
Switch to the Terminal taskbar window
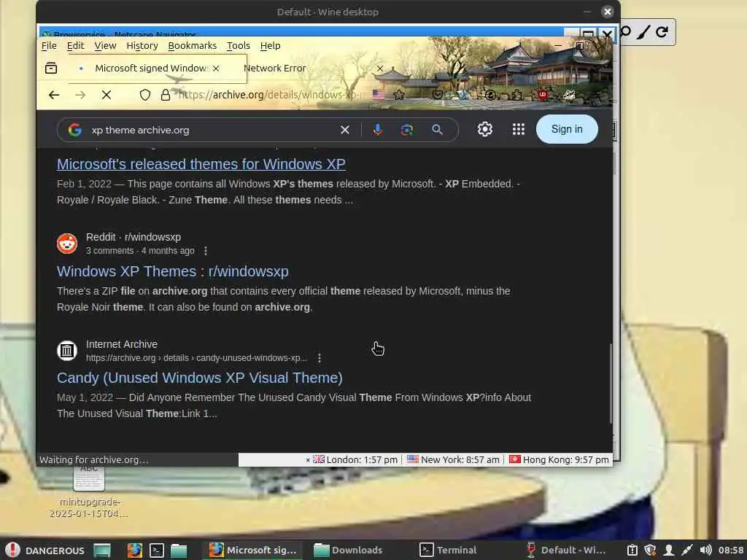pos(448,550)
